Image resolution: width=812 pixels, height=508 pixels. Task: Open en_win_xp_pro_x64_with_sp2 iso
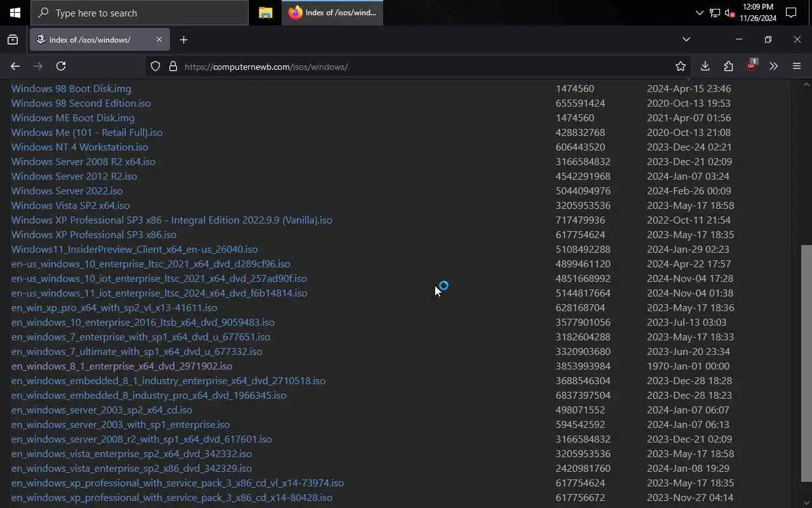click(114, 308)
